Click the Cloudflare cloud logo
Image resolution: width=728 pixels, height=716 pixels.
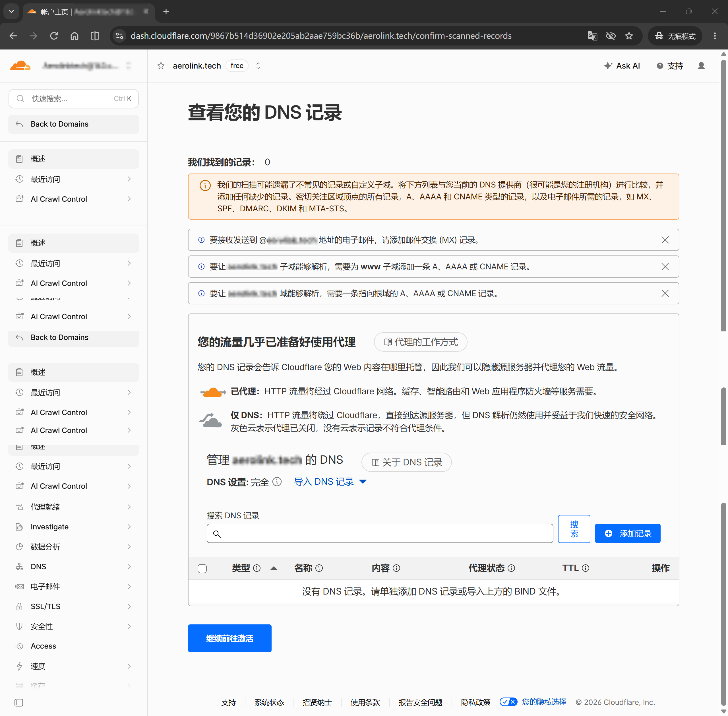tap(20, 65)
